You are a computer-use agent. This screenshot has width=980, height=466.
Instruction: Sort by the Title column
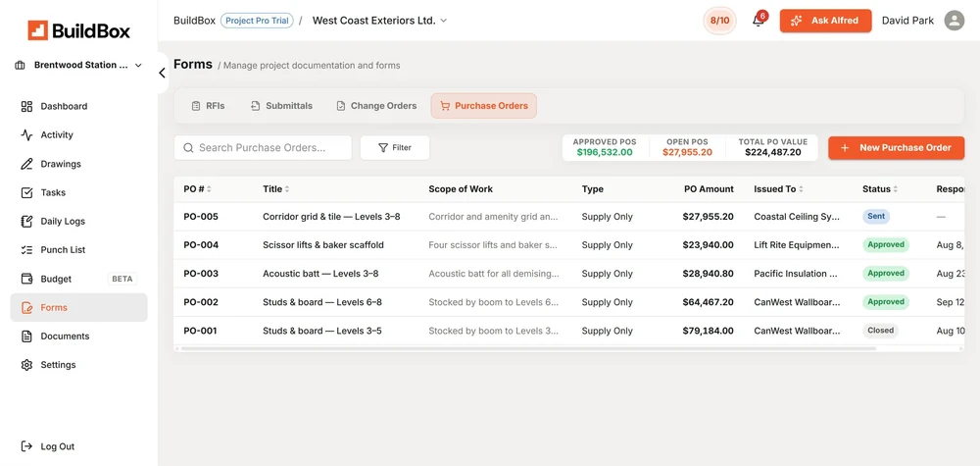pos(287,189)
